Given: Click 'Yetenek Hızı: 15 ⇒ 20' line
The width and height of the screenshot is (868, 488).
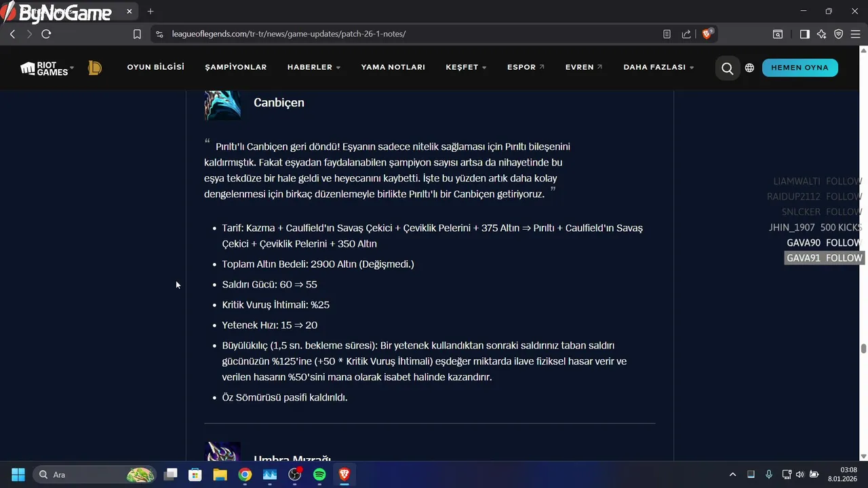Looking at the screenshot, I should pyautogui.click(x=269, y=325).
